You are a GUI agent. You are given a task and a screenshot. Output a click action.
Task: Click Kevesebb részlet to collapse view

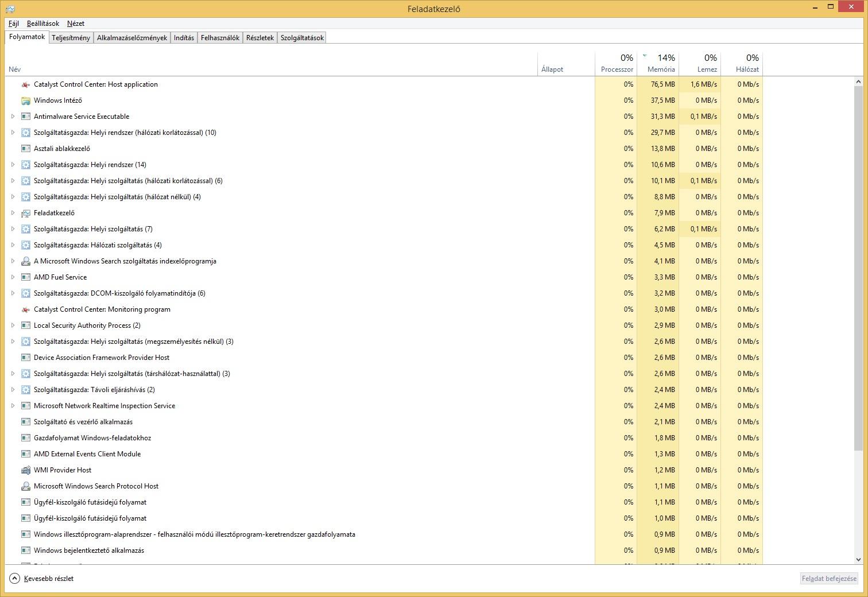pos(49,579)
